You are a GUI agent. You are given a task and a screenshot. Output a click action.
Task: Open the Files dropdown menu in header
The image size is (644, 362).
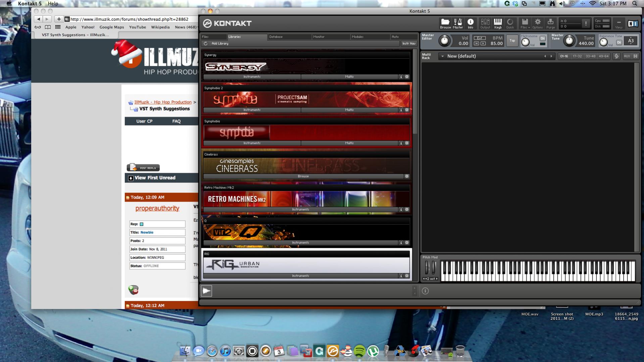pyautogui.click(x=525, y=23)
